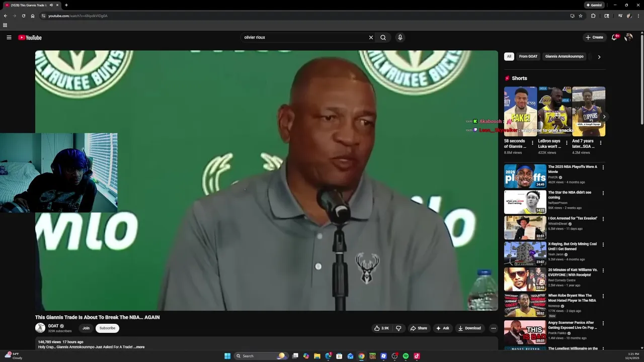The image size is (644, 362).
Task: Open File Explorer from the taskbar
Action: click(x=317, y=356)
